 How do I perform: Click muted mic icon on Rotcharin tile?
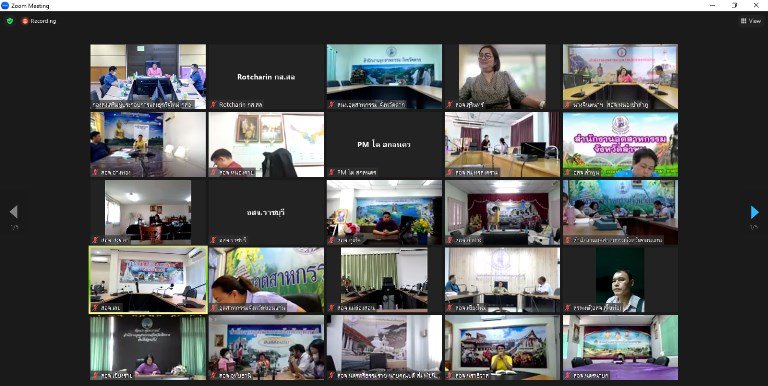[x=213, y=105]
